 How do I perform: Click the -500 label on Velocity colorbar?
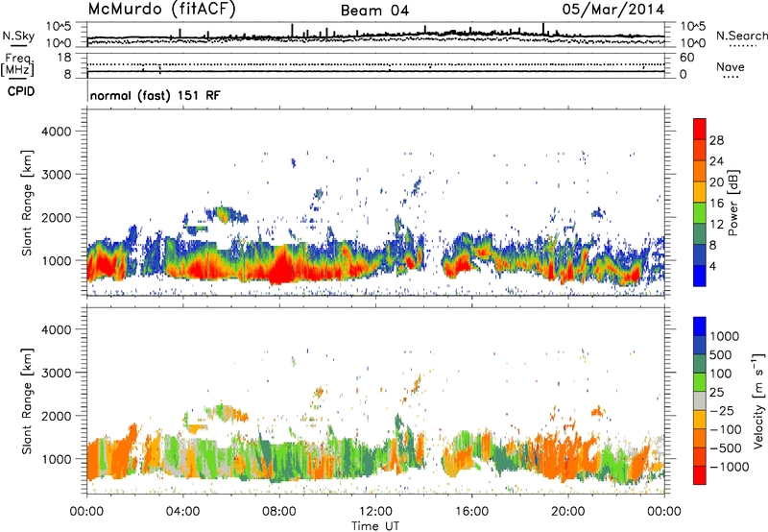point(726,448)
